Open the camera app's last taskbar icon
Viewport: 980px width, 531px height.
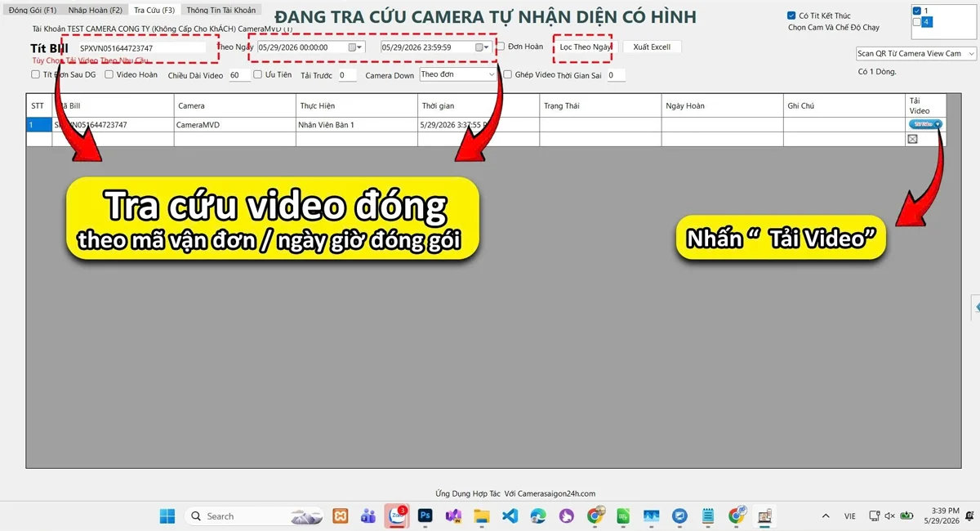point(765,516)
